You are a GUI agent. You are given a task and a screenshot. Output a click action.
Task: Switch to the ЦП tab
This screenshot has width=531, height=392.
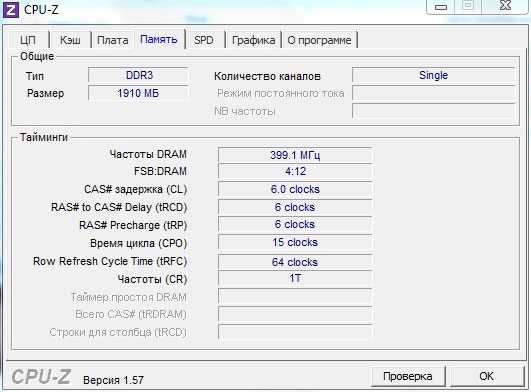click(28, 40)
